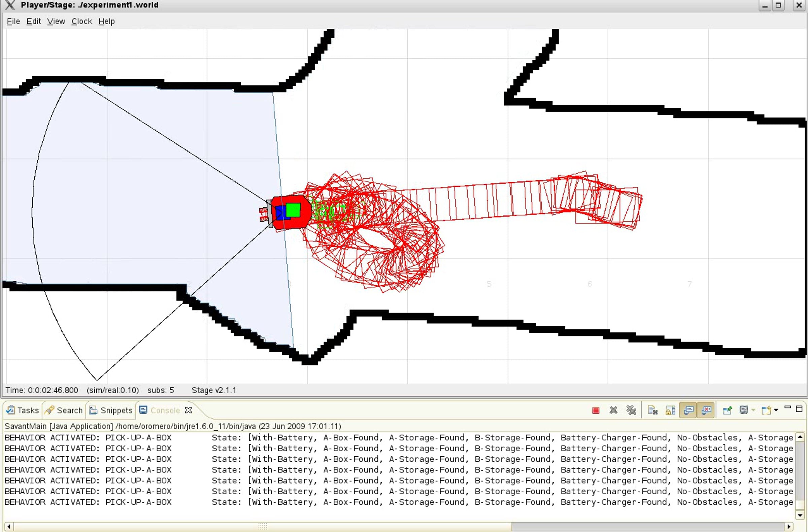Pin the current console
This screenshot has width=808, height=532.
click(727, 411)
